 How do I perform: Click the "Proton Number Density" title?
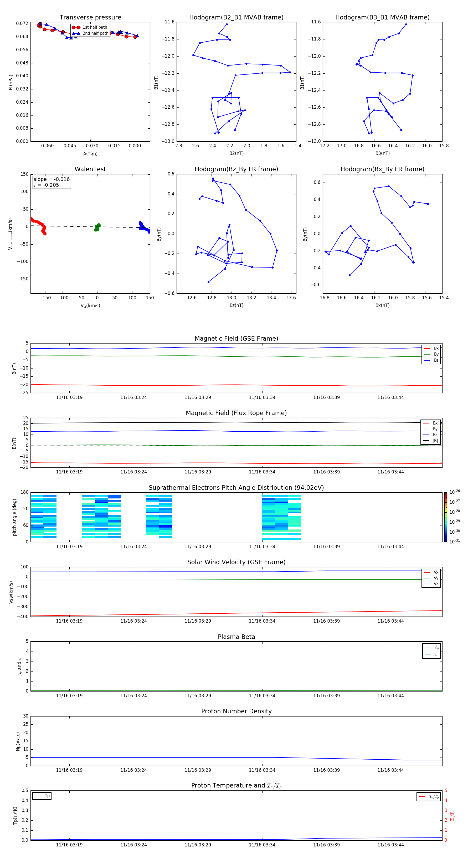point(236,711)
